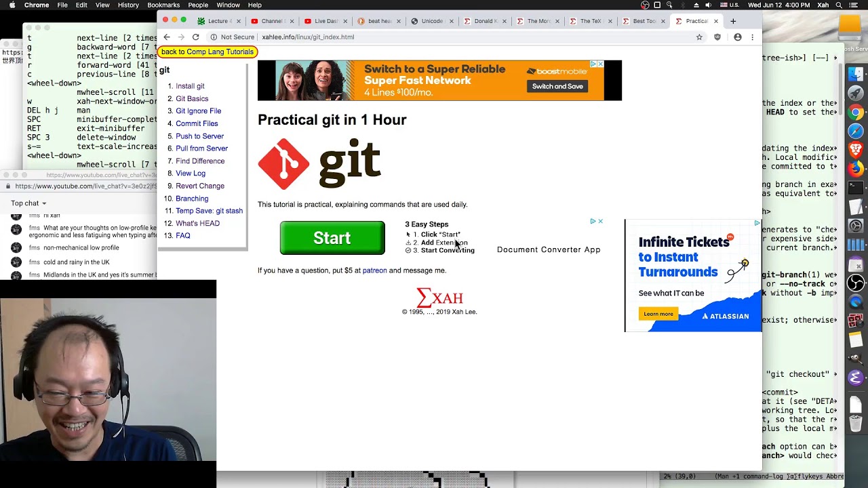Open the Revert Change chapter
The width and height of the screenshot is (868, 488).
[200, 186]
